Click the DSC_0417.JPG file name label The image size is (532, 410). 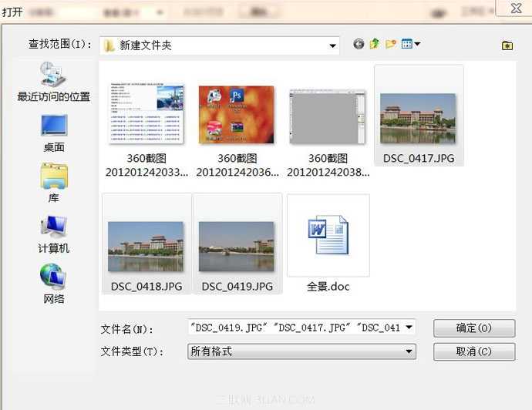tap(419, 158)
